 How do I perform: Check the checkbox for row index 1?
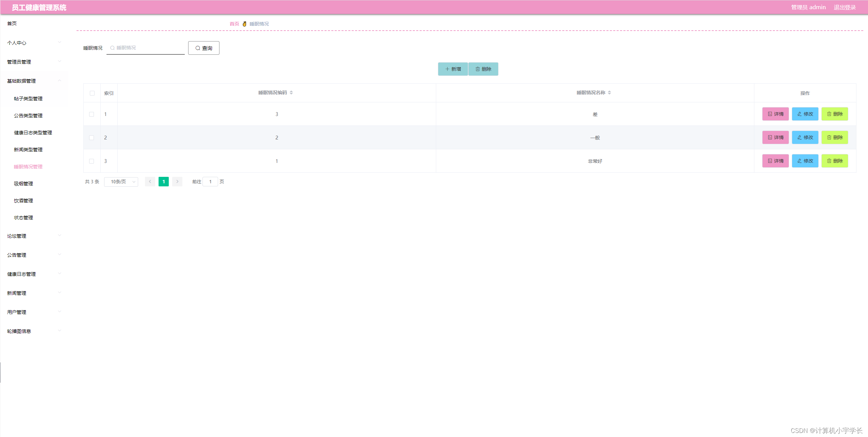pos(92,114)
